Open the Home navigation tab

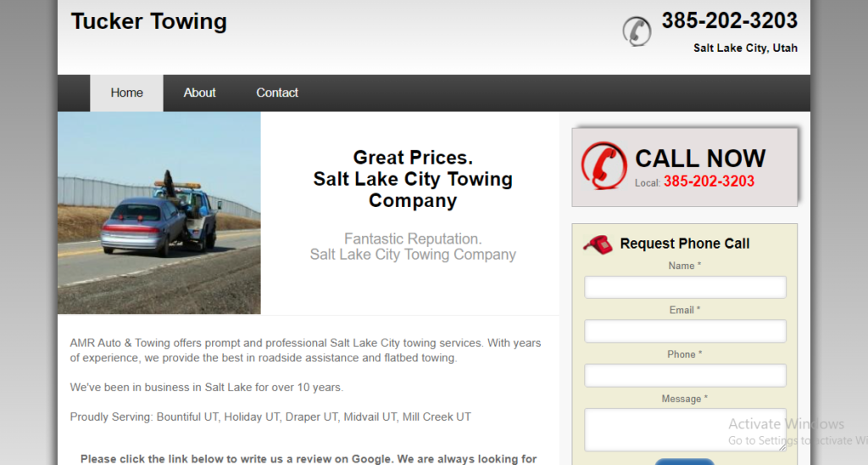point(127,93)
